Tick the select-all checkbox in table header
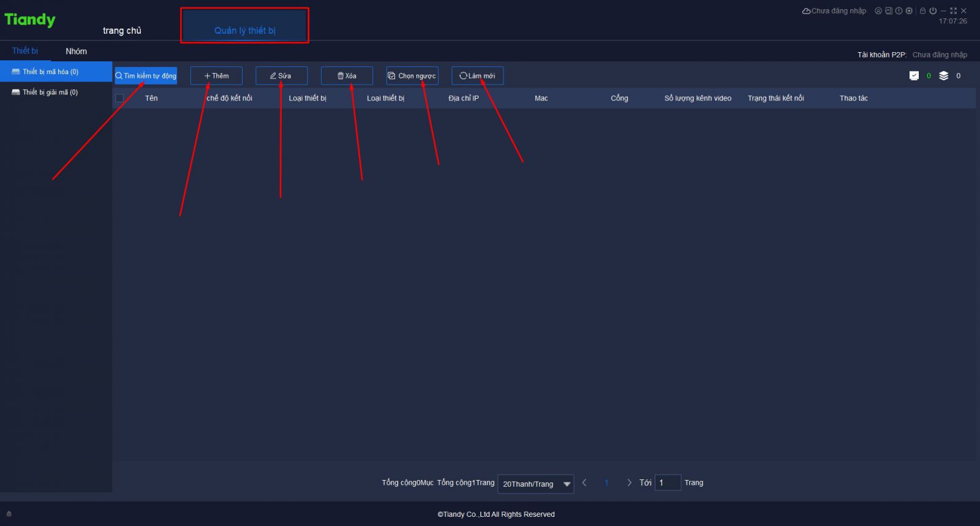 click(x=119, y=98)
